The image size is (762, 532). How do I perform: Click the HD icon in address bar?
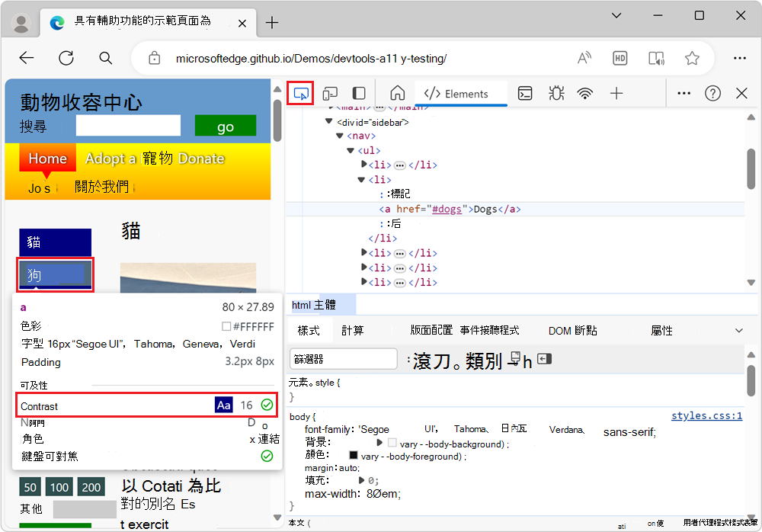(620, 59)
